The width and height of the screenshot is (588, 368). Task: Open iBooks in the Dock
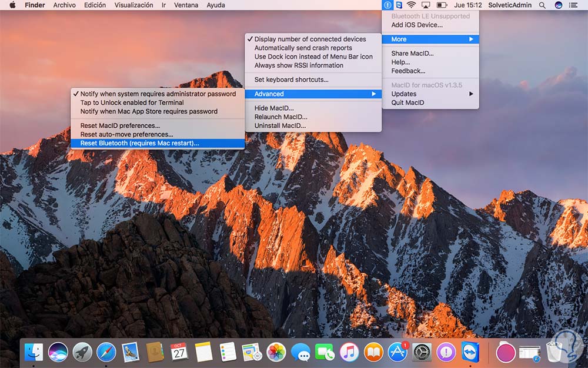pyautogui.click(x=373, y=352)
